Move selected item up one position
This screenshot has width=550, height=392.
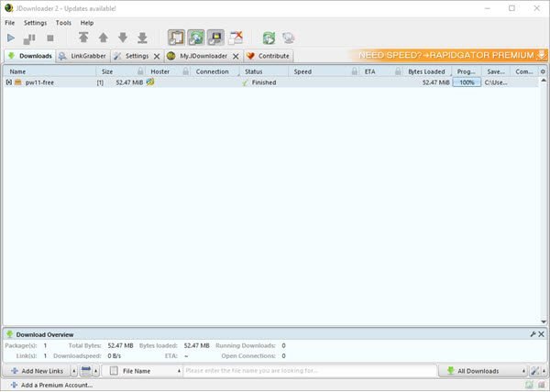(103, 38)
